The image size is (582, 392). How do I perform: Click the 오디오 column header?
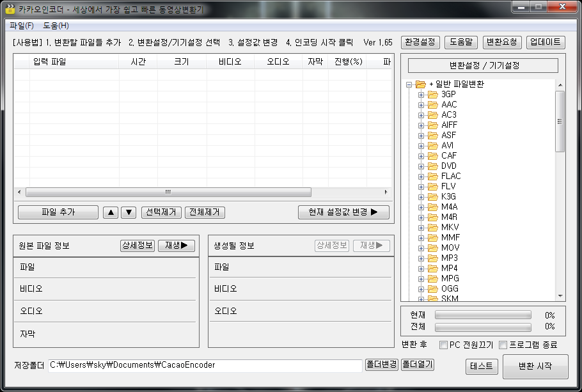(x=278, y=61)
